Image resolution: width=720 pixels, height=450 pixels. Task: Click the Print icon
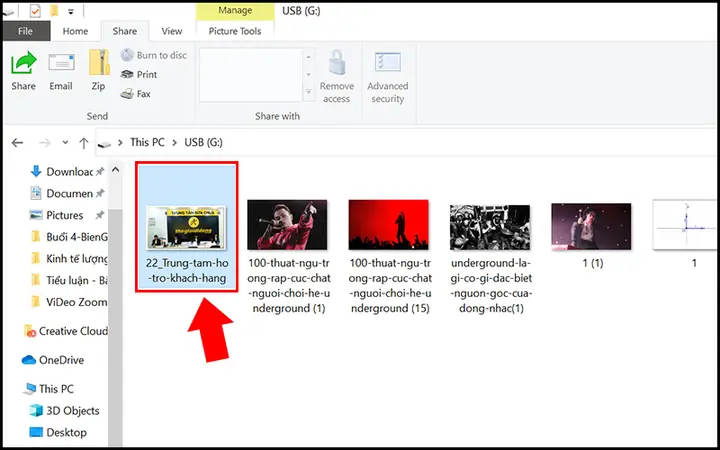pyautogui.click(x=127, y=74)
